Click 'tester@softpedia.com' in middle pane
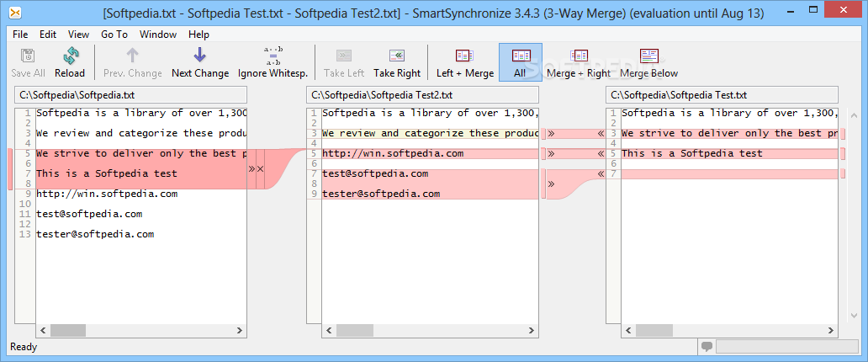This screenshot has height=362, width=868. [381, 194]
